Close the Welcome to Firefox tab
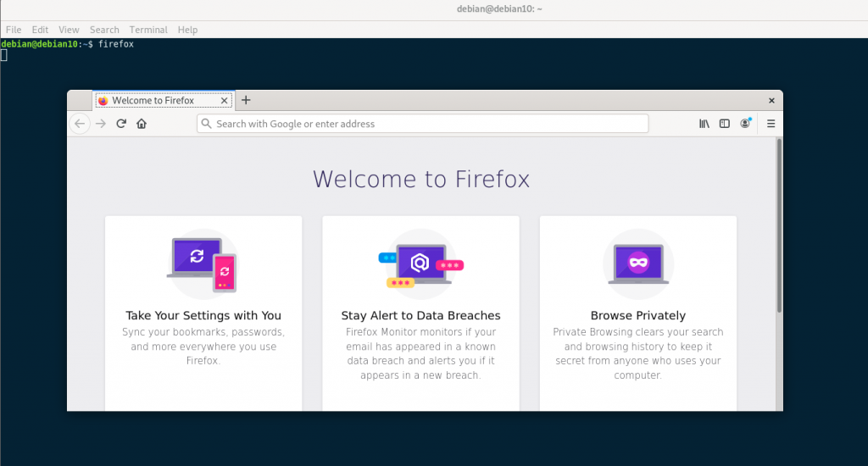This screenshot has height=466, width=868. (224, 101)
